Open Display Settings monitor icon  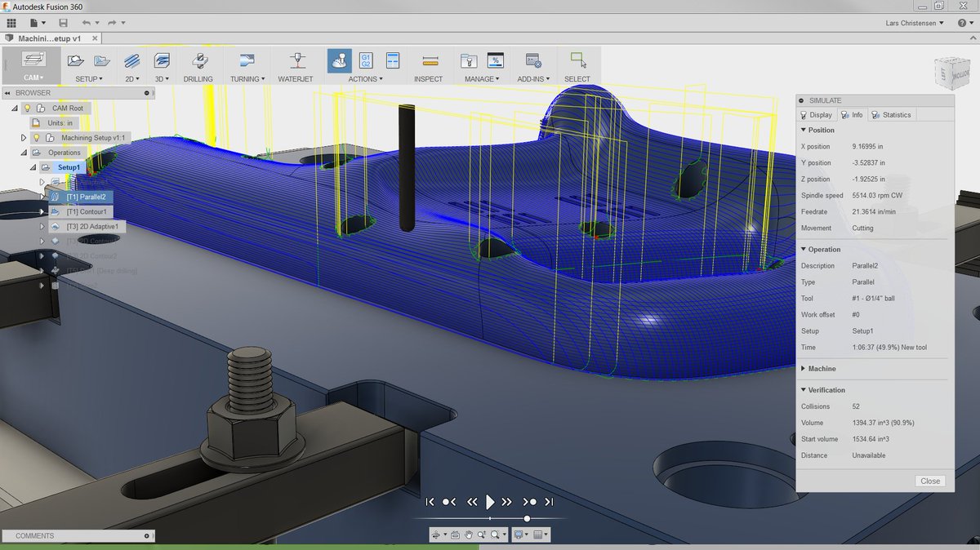click(x=518, y=535)
